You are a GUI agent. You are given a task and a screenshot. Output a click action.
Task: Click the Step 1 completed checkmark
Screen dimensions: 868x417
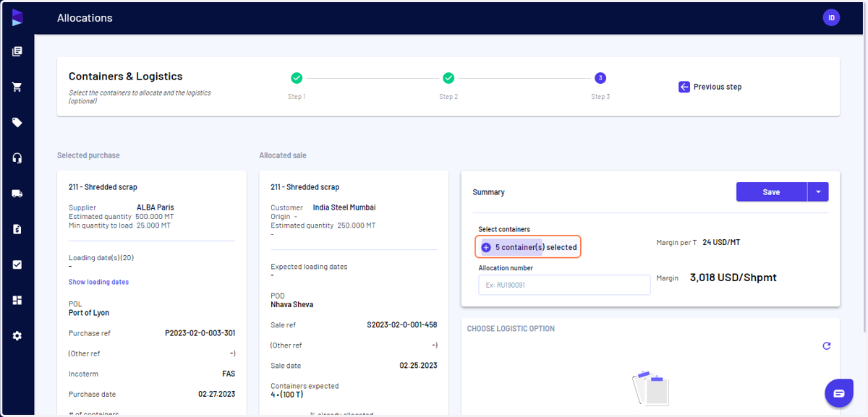pos(297,78)
